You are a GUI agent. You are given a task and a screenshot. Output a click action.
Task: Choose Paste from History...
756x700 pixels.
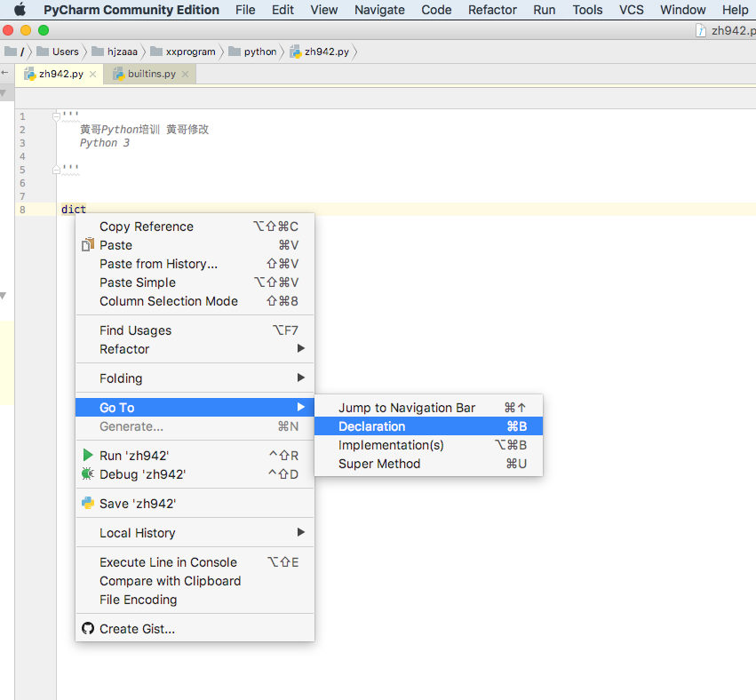pos(195,264)
